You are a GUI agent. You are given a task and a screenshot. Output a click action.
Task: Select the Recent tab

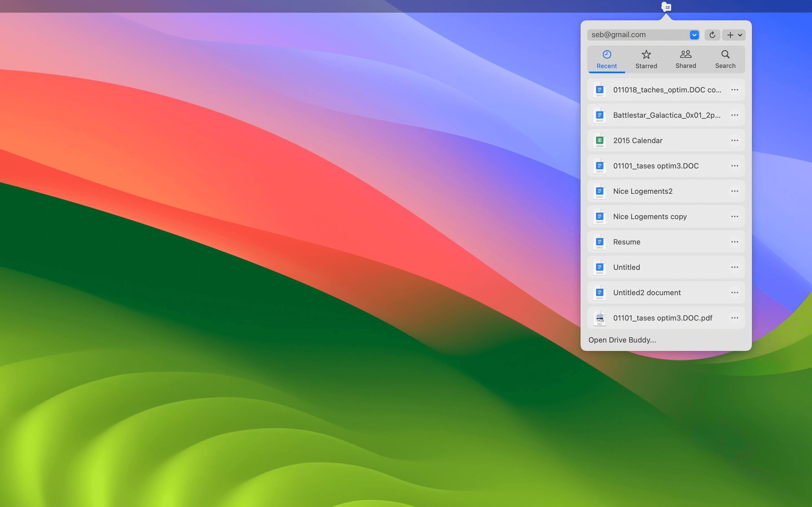pos(606,59)
